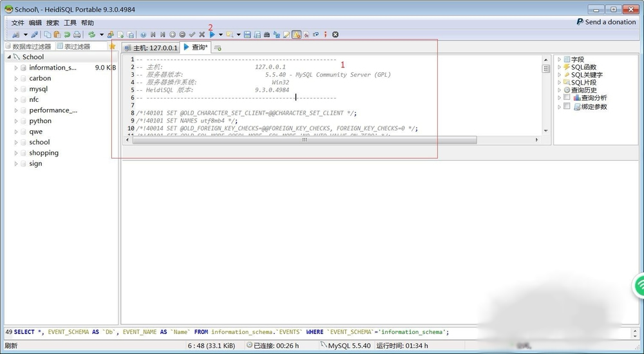Tick the 绑定参数 checkbox
This screenshot has width=644, height=354.
pos(567,107)
